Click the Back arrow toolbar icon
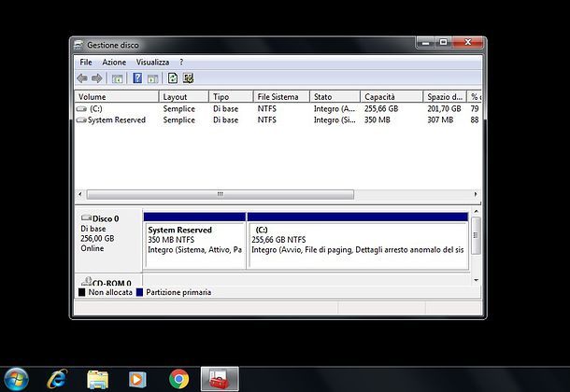 point(82,78)
